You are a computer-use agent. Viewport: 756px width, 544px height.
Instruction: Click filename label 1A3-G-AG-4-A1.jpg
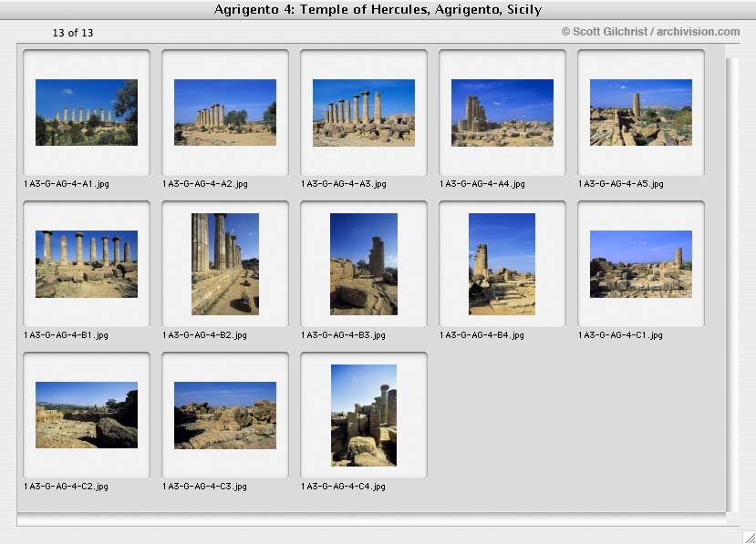(x=67, y=184)
